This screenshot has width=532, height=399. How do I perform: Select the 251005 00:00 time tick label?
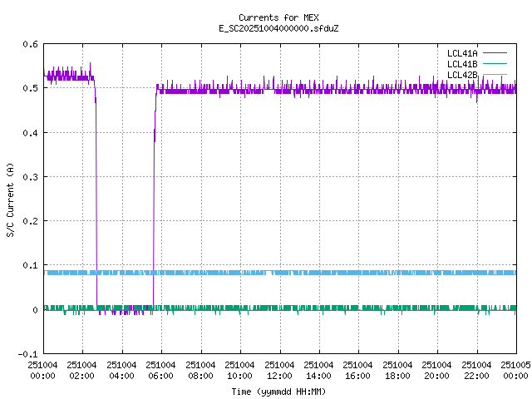[x=515, y=369]
